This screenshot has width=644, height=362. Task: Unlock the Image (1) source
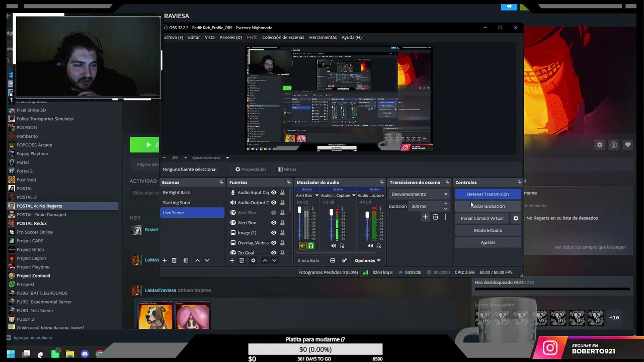pos(282,233)
